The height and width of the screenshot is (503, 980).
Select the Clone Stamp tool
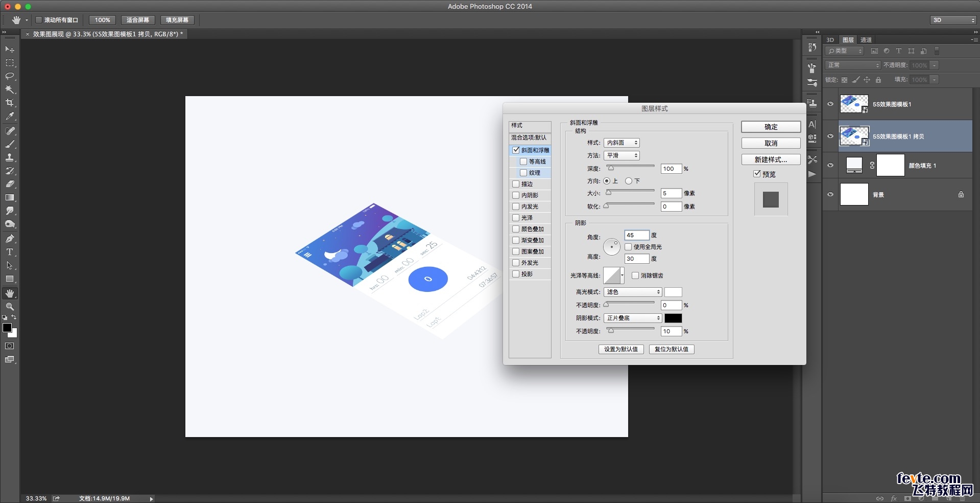click(x=10, y=157)
